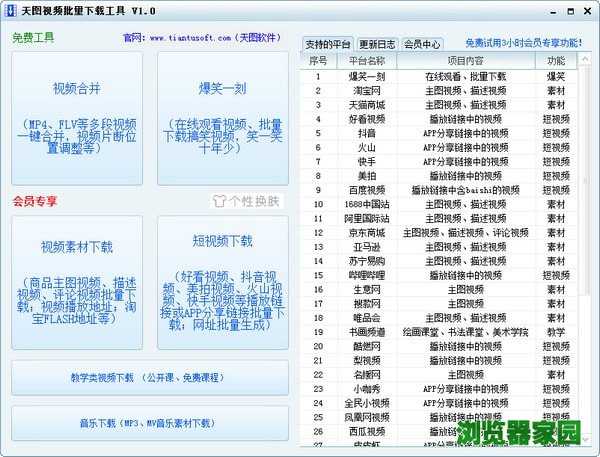
Task: Click the 免费试用3小时会员专享功能 link
Action: [x=523, y=43]
